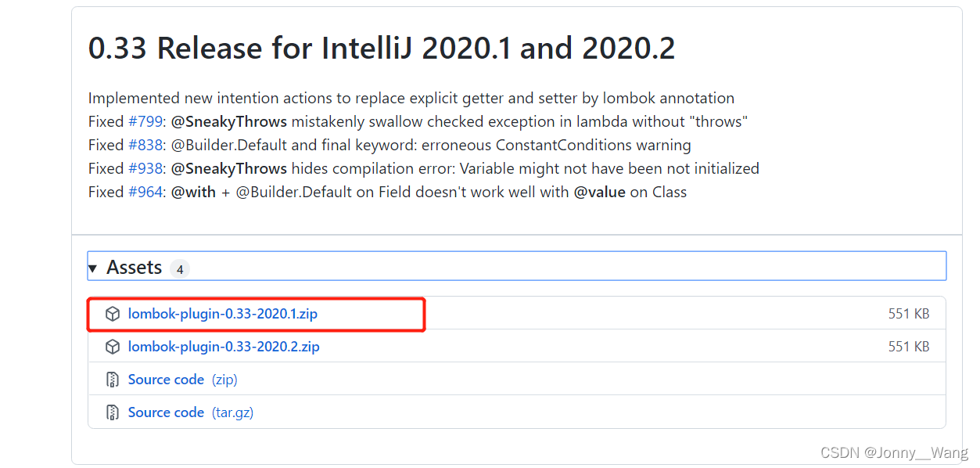Click file-zip icon beside Source code (tar.gz)

113,412
